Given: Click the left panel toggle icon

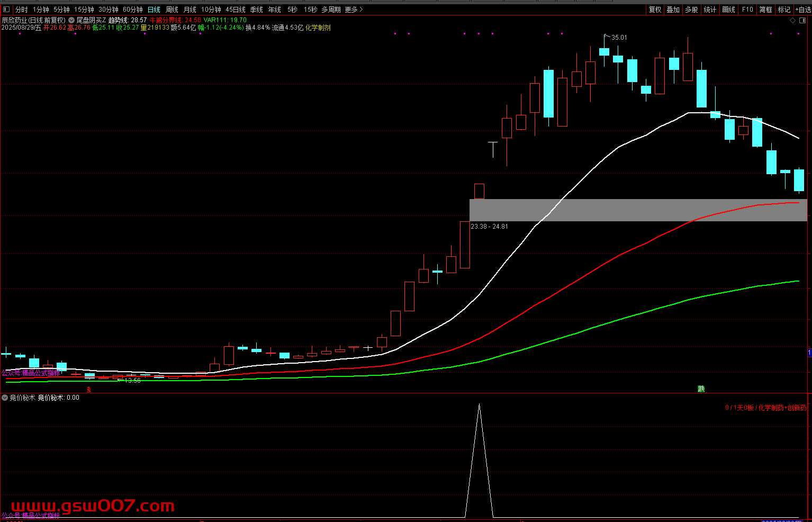Looking at the screenshot, I should (x=6, y=10).
